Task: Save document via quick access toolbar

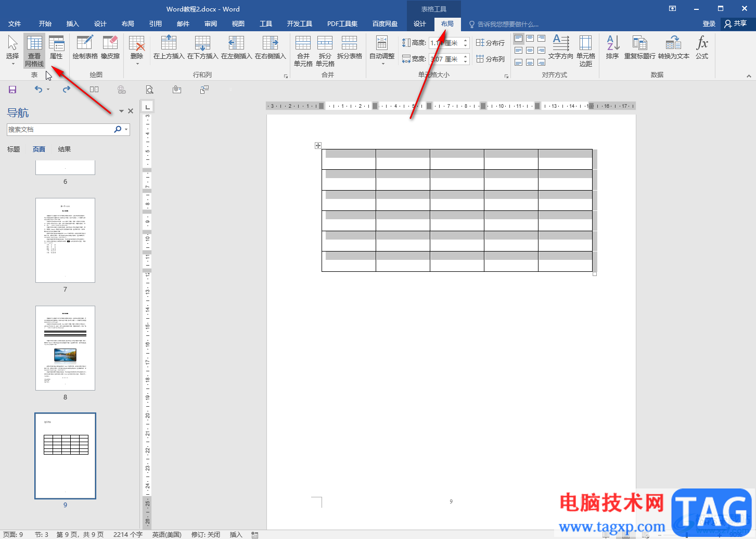Action: (12, 90)
